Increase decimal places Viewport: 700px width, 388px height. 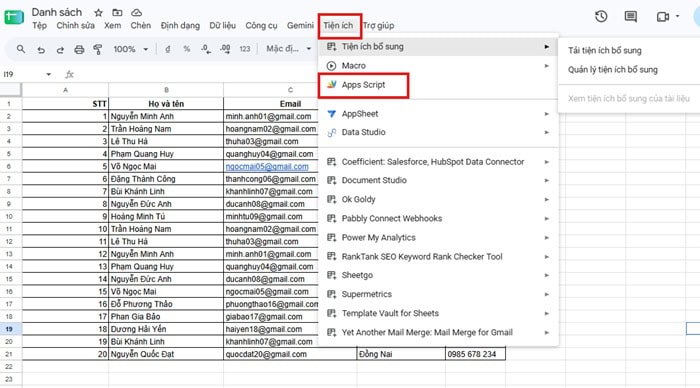click(225, 49)
